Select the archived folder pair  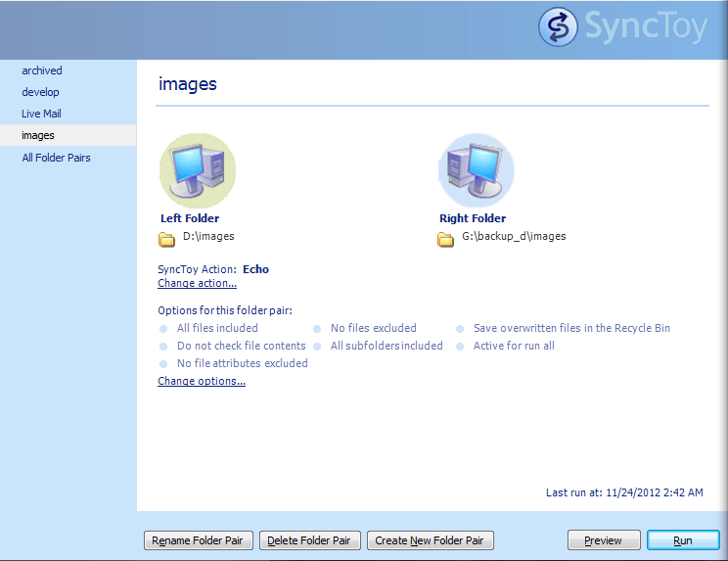click(42, 70)
